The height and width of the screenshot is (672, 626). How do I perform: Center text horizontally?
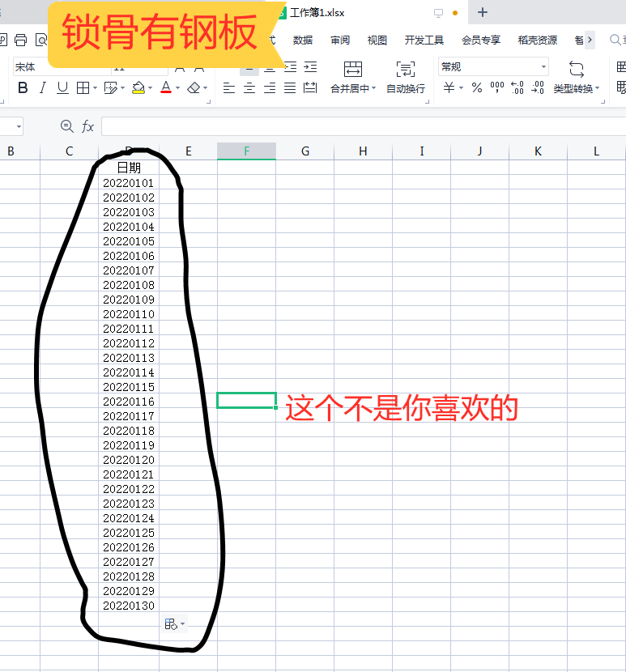pyautogui.click(x=249, y=88)
